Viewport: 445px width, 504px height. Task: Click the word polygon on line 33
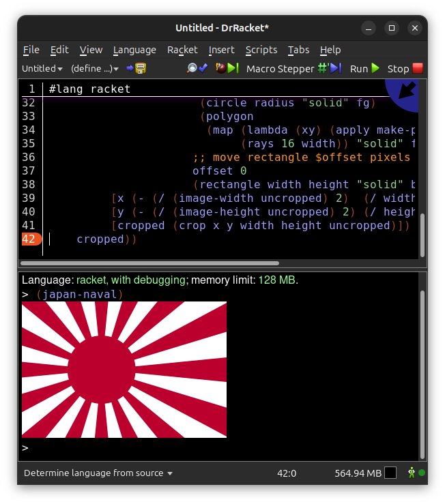click(x=230, y=117)
